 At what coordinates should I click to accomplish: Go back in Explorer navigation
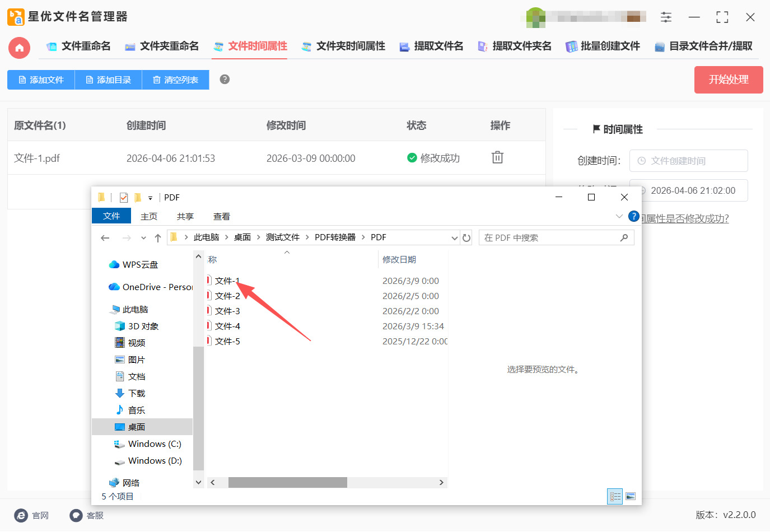[x=105, y=238]
